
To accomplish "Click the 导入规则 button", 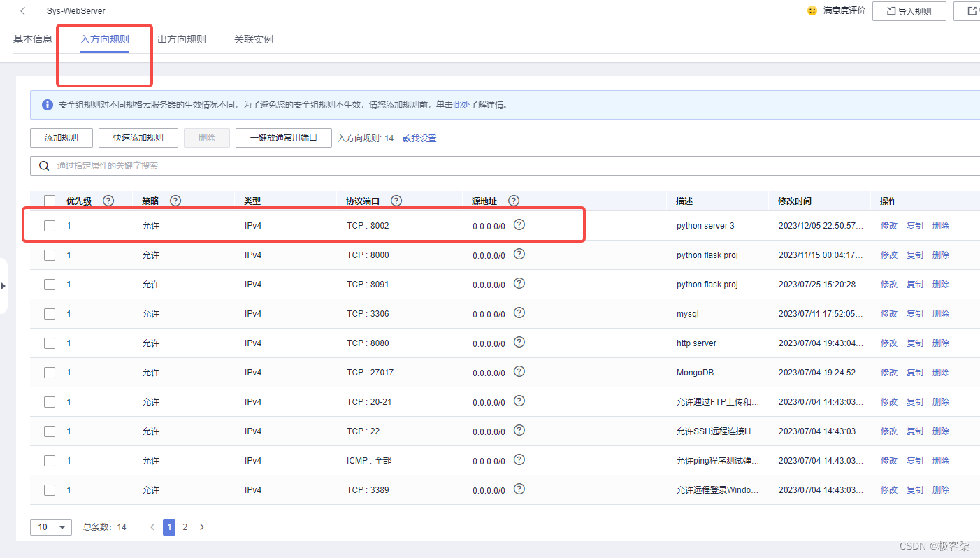I will click(x=909, y=11).
